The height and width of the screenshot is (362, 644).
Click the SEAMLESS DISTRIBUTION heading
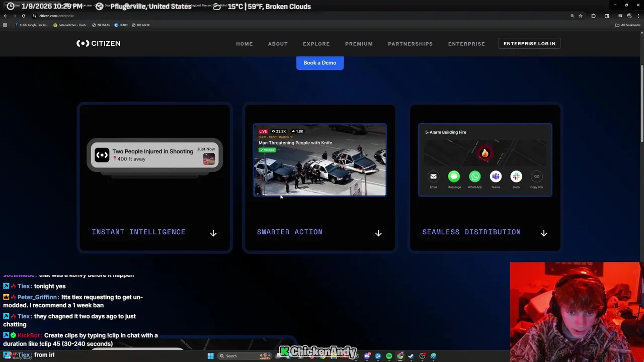pos(471,232)
